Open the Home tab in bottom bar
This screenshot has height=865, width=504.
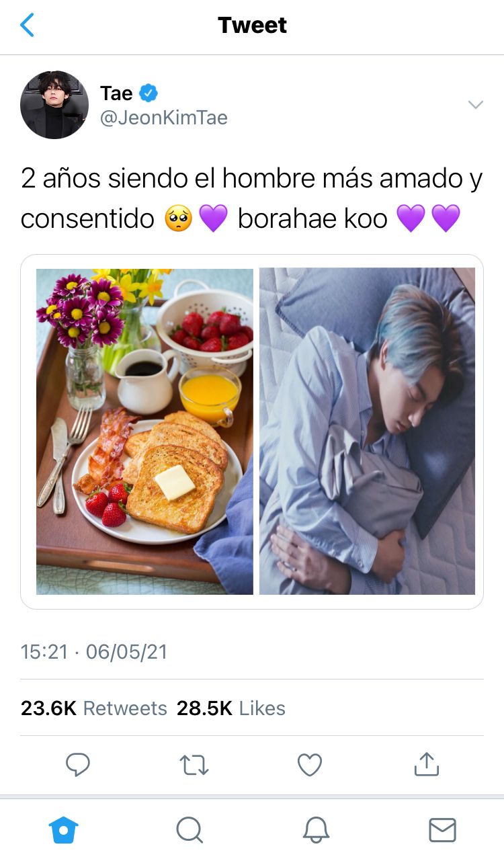pyautogui.click(x=64, y=829)
